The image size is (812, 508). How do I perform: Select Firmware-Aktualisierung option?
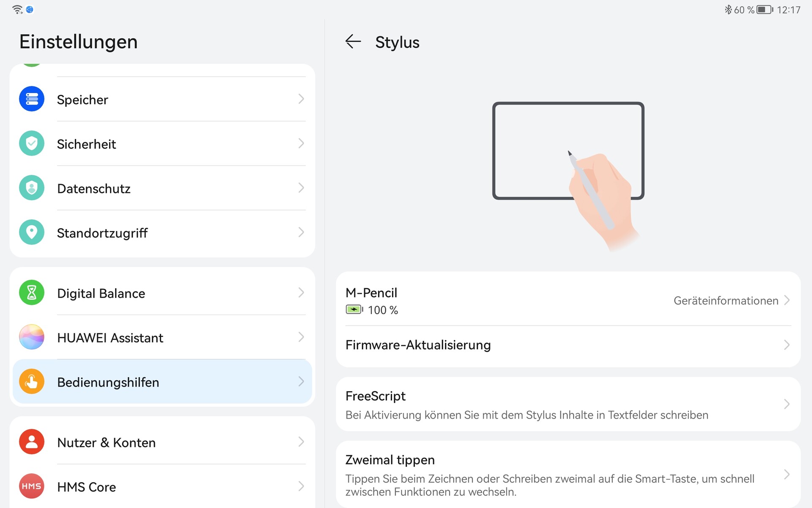tap(418, 345)
